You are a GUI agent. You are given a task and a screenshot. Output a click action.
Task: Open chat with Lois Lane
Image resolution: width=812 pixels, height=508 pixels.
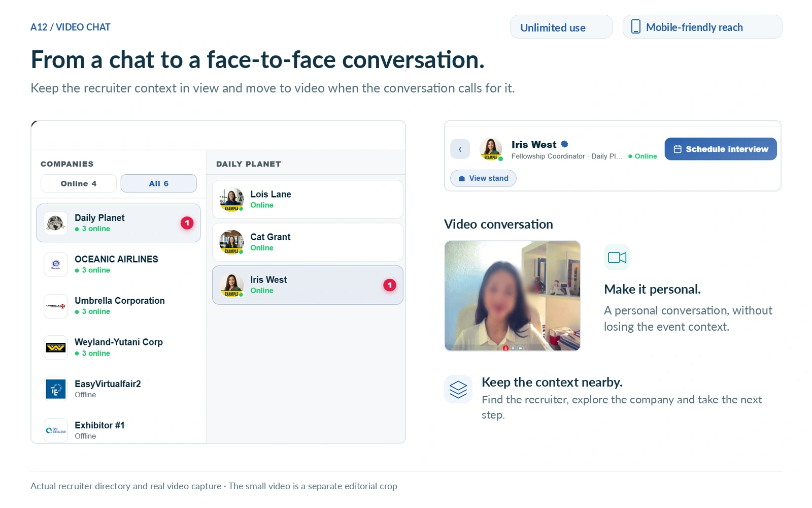click(308, 200)
